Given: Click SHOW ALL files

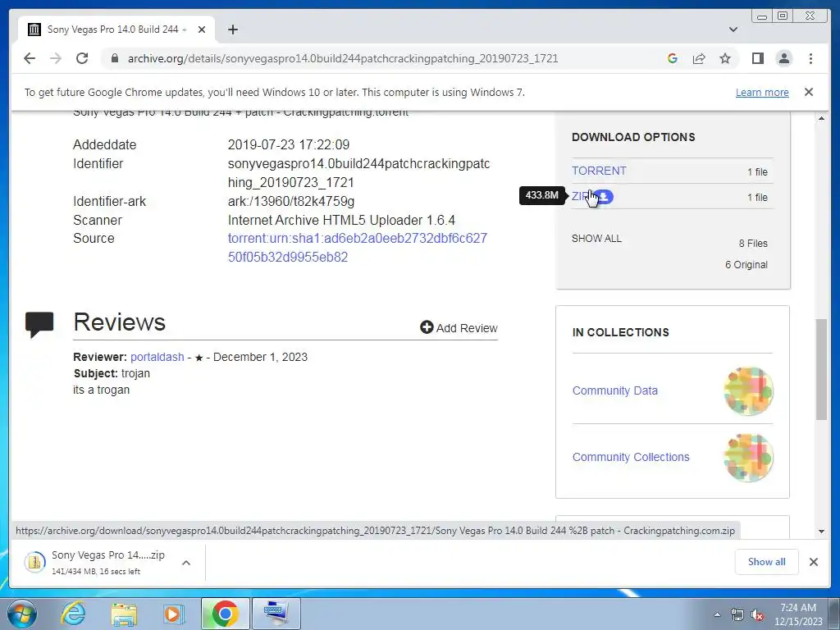Looking at the screenshot, I should tap(596, 239).
